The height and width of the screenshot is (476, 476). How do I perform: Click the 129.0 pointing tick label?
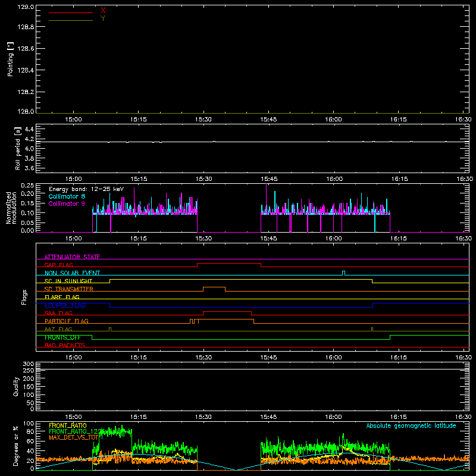pos(26,7)
